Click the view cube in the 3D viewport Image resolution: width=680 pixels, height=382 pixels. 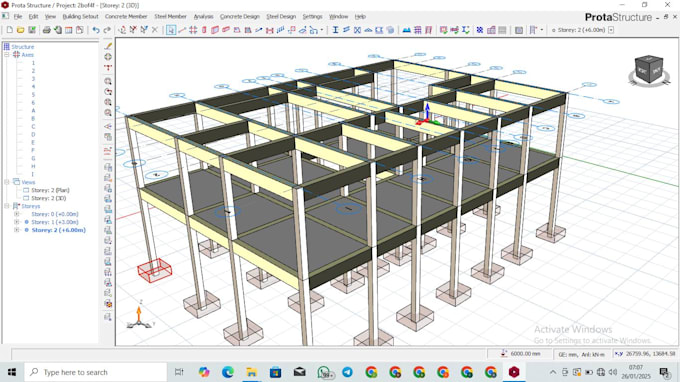[648, 69]
